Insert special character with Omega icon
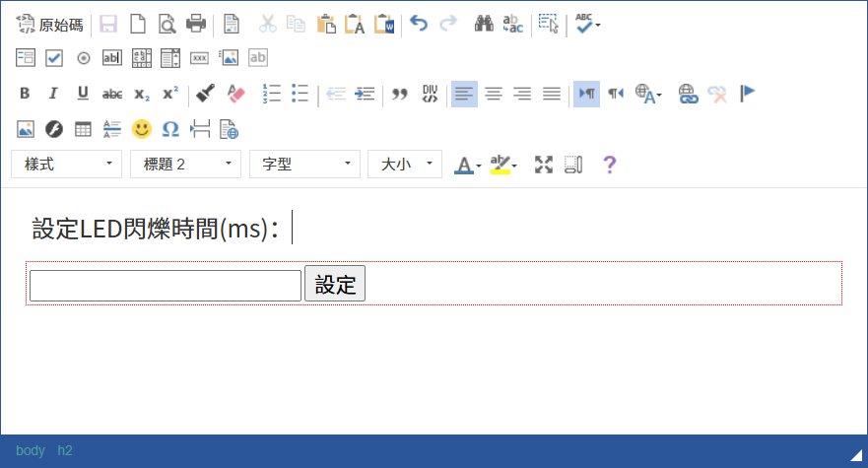This screenshot has height=468, width=868. pos(170,129)
